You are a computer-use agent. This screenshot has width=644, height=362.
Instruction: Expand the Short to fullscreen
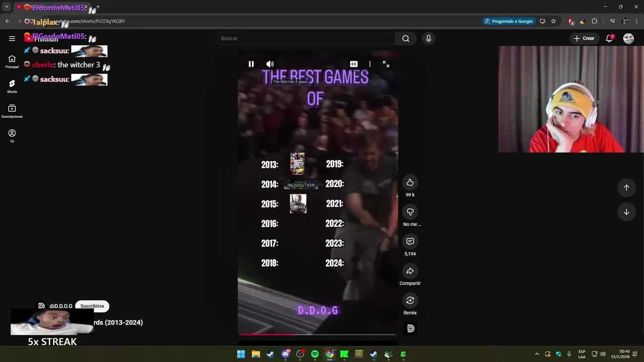[386, 64]
